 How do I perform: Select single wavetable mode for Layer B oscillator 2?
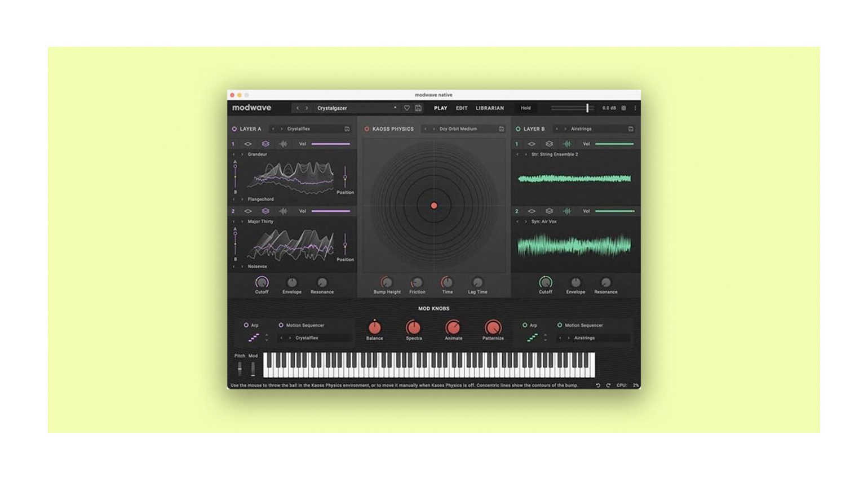coord(532,211)
